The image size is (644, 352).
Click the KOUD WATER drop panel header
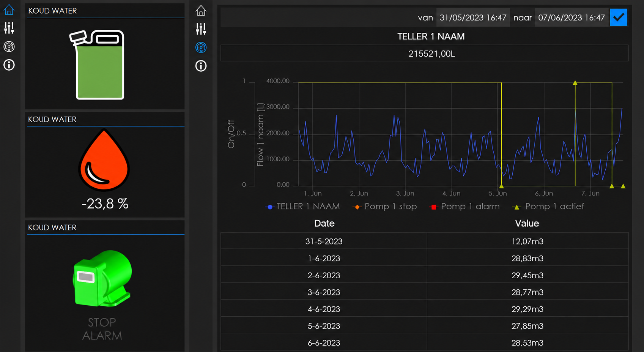52,119
